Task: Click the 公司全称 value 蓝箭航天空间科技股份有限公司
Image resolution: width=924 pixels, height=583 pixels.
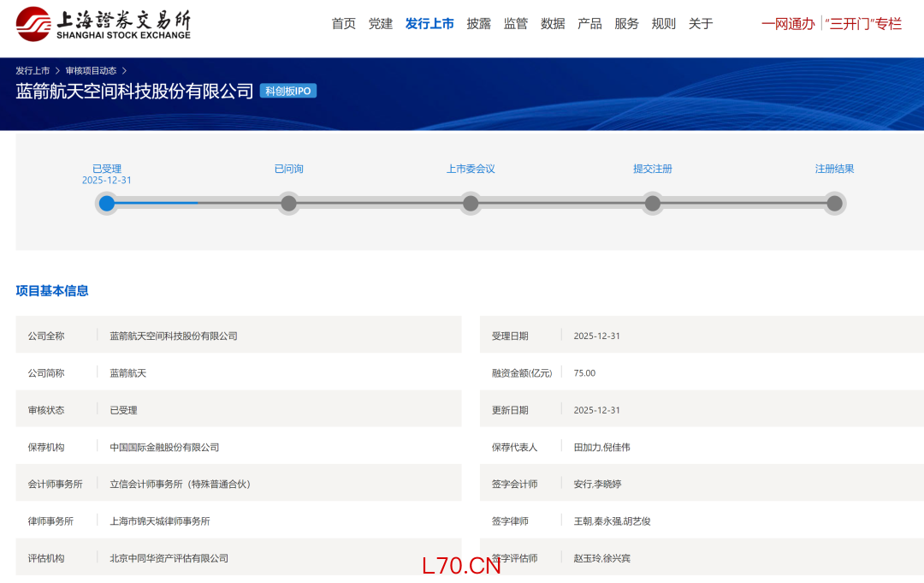Action: click(173, 336)
